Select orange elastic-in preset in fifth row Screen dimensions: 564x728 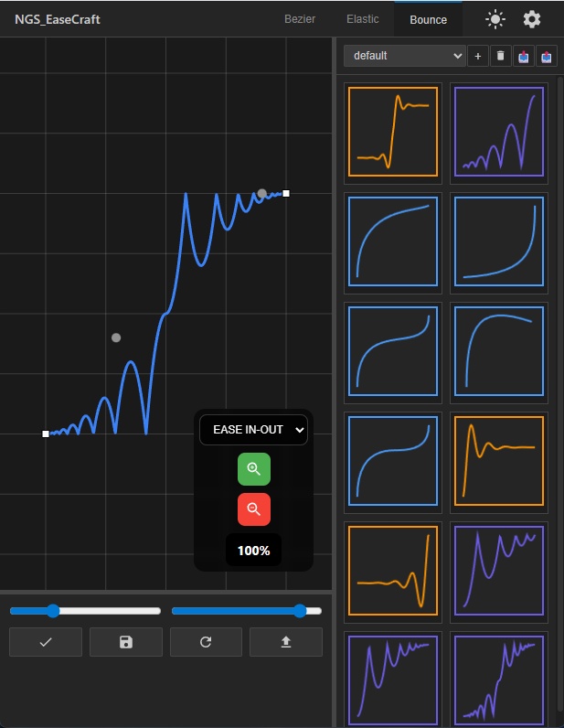point(393,571)
